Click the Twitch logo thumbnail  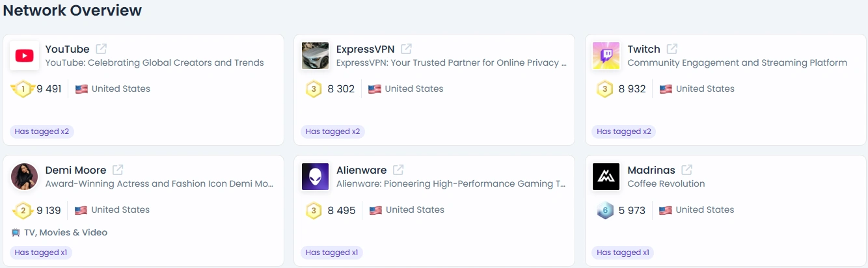point(606,56)
